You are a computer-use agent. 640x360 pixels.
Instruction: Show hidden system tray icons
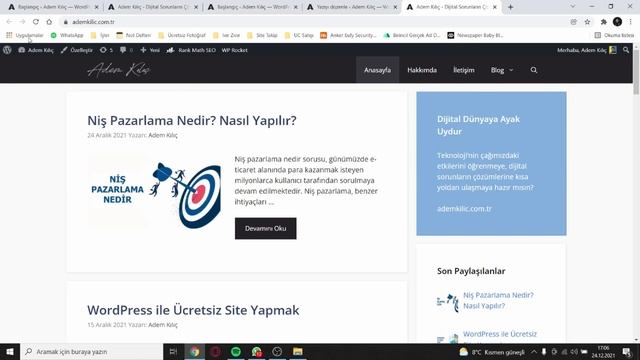[x=534, y=351]
